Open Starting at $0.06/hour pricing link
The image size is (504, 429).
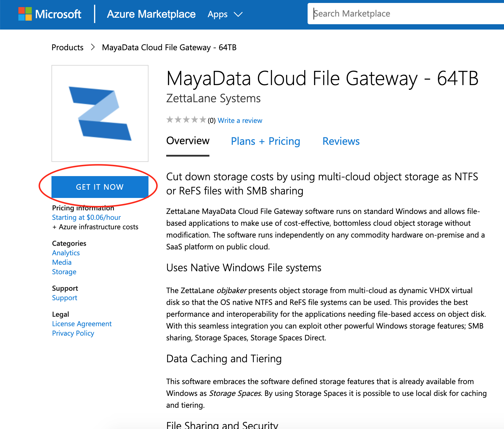86,217
